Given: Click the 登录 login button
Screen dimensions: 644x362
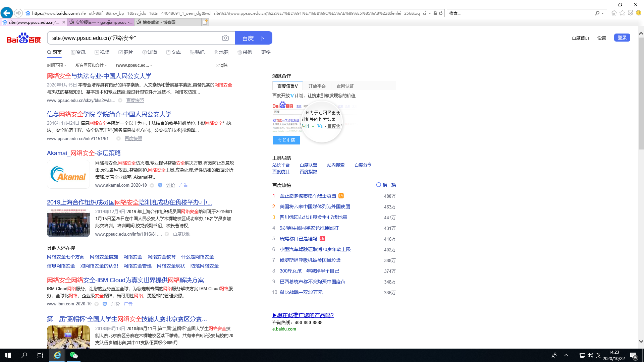Looking at the screenshot, I should [622, 38].
